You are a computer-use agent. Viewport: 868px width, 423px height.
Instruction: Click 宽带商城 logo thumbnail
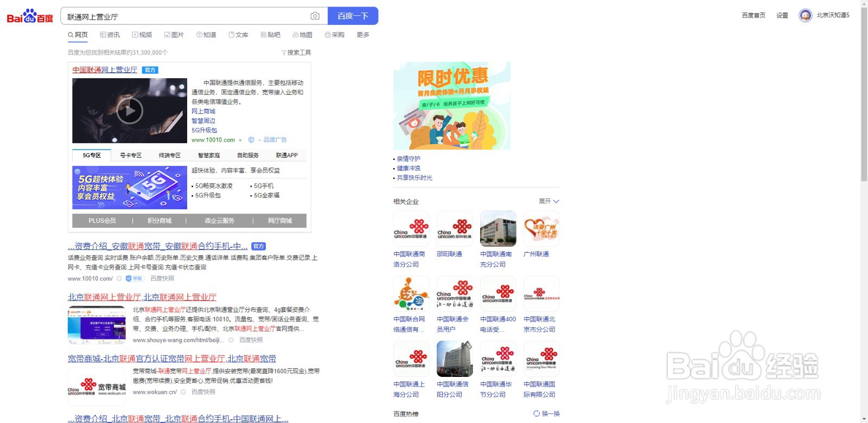(x=97, y=386)
